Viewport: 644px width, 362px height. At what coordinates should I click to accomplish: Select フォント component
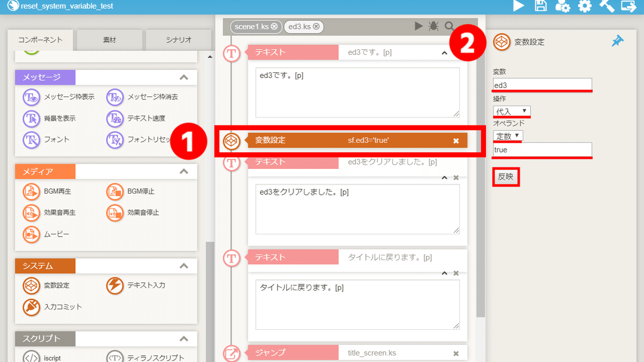point(46,139)
